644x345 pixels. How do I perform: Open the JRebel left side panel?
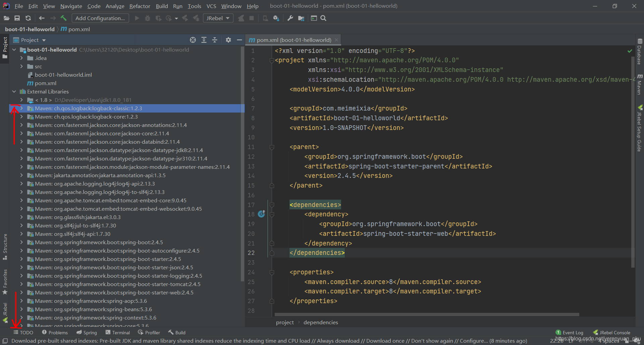pos(5,313)
